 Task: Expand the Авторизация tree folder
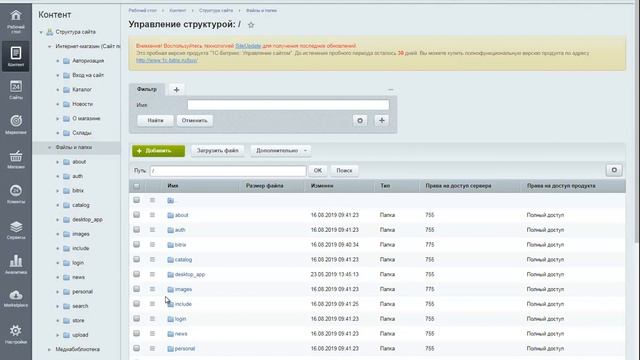pos(58,61)
